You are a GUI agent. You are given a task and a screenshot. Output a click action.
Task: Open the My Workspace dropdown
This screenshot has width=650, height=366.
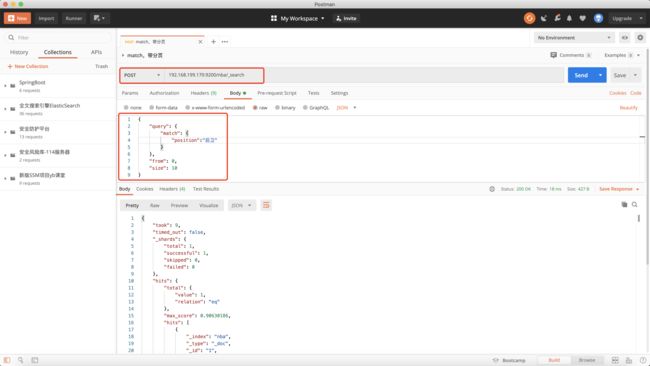tap(298, 18)
